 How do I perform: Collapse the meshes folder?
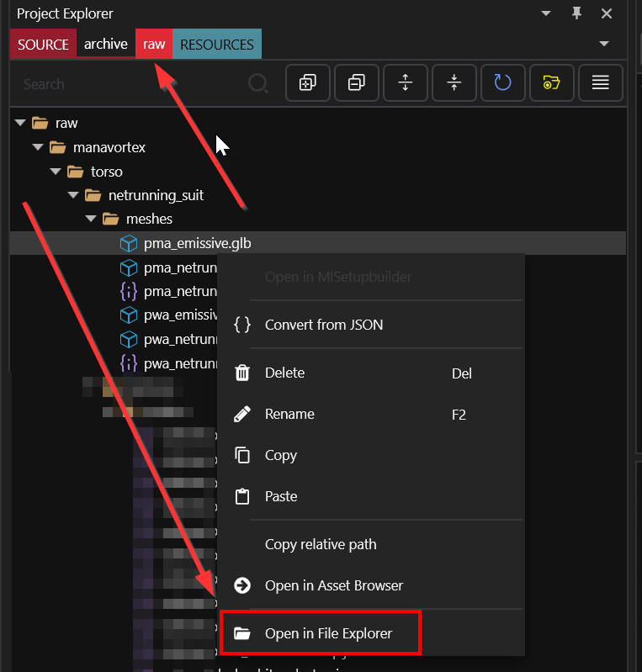[x=92, y=220]
